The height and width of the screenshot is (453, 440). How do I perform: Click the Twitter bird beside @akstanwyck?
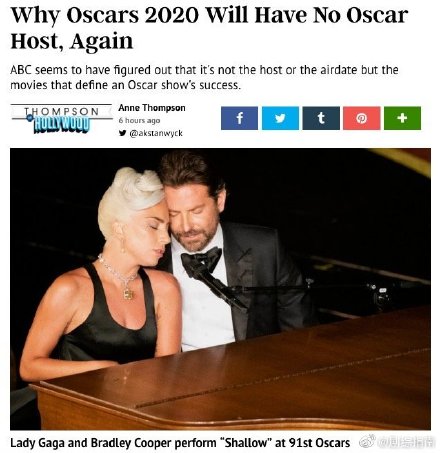coord(122,133)
